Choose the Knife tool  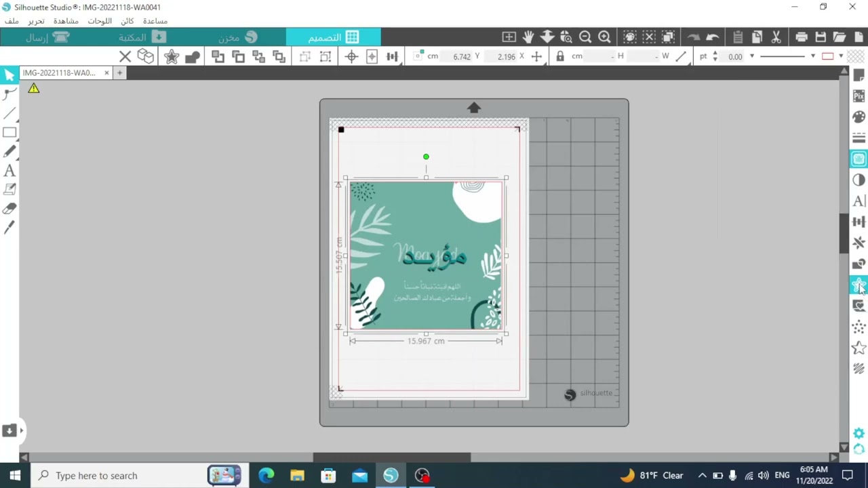click(9, 228)
